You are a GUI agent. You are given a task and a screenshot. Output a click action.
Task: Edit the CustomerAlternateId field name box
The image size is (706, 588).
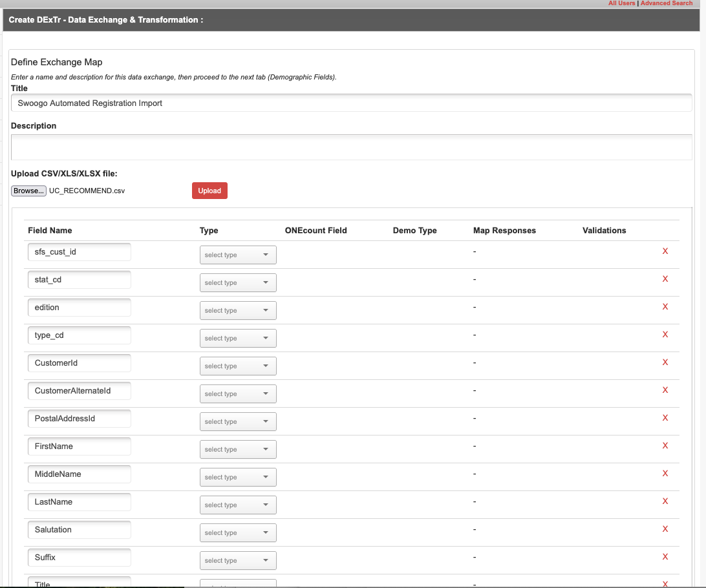point(80,391)
